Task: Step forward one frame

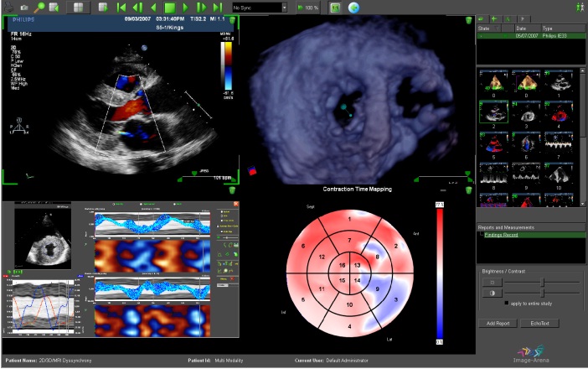Action: point(202,8)
